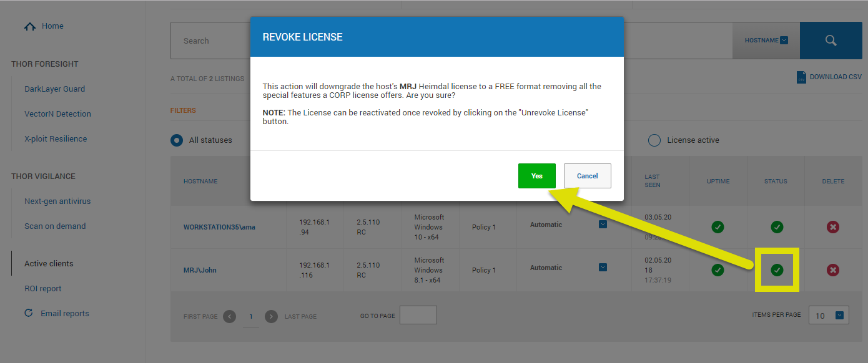Click the LAST SEEN column header

653,181
